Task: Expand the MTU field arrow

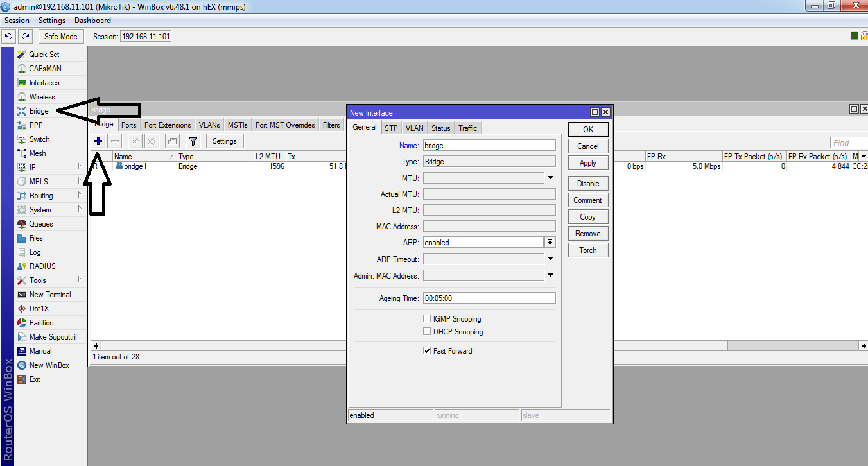Action: click(550, 178)
